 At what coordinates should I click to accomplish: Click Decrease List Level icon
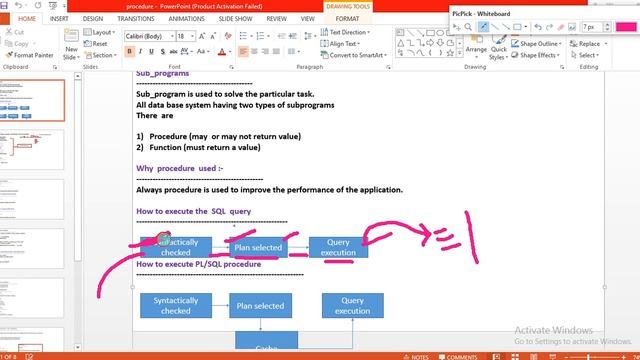tap(281, 36)
